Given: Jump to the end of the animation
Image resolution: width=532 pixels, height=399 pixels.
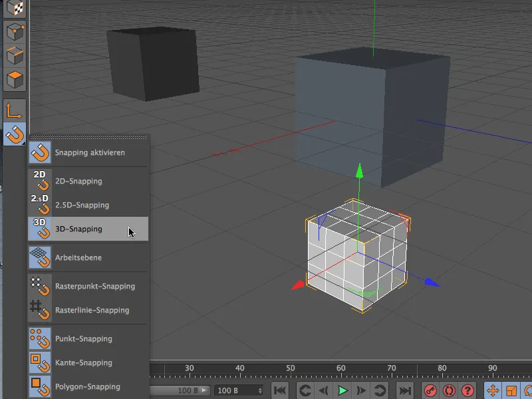Looking at the screenshot, I should point(405,390).
